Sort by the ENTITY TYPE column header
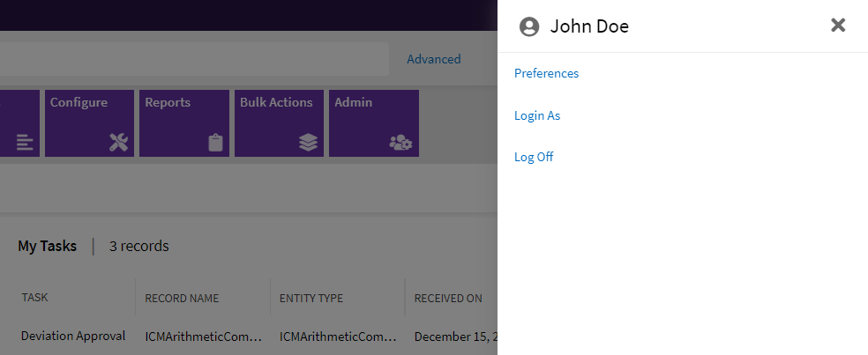868x355 pixels. click(x=311, y=298)
